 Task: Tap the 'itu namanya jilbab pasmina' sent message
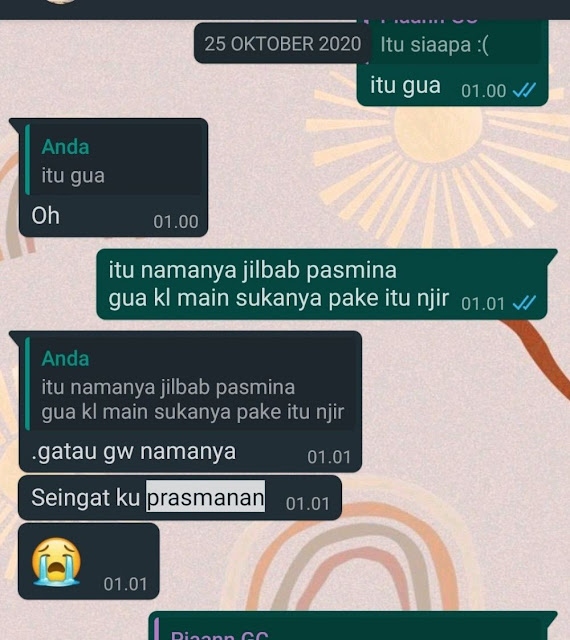(322, 284)
